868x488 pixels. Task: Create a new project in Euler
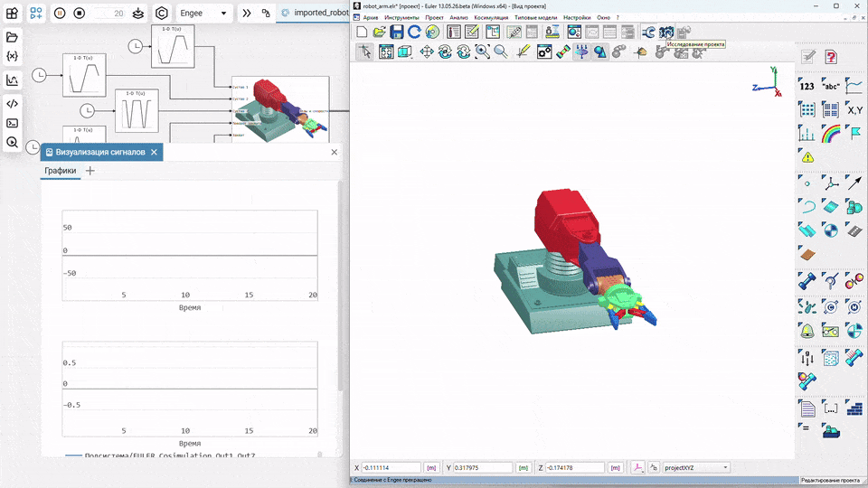[x=362, y=33]
